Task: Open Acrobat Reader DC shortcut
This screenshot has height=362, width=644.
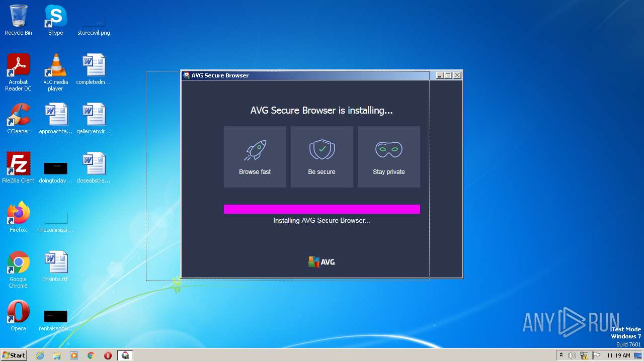Action: (18, 72)
